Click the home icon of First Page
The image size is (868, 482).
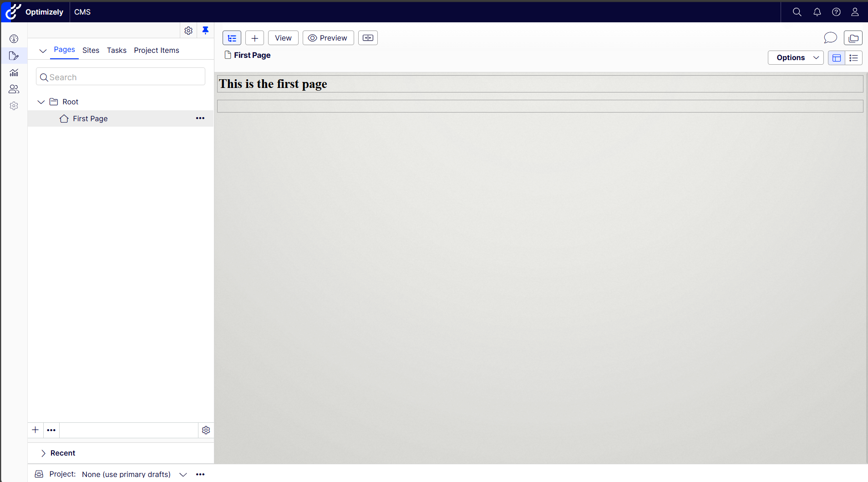click(64, 118)
